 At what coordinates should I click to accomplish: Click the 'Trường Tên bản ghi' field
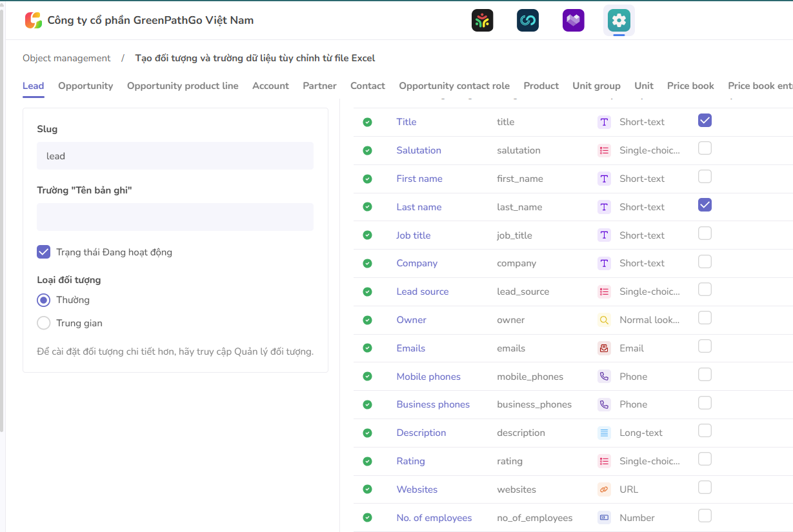click(x=175, y=217)
